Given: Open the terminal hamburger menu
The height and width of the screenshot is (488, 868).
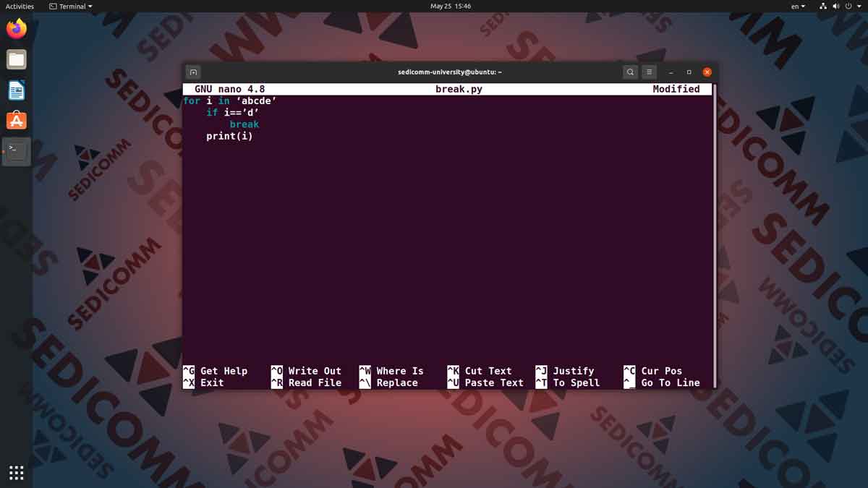Looking at the screenshot, I should point(649,72).
